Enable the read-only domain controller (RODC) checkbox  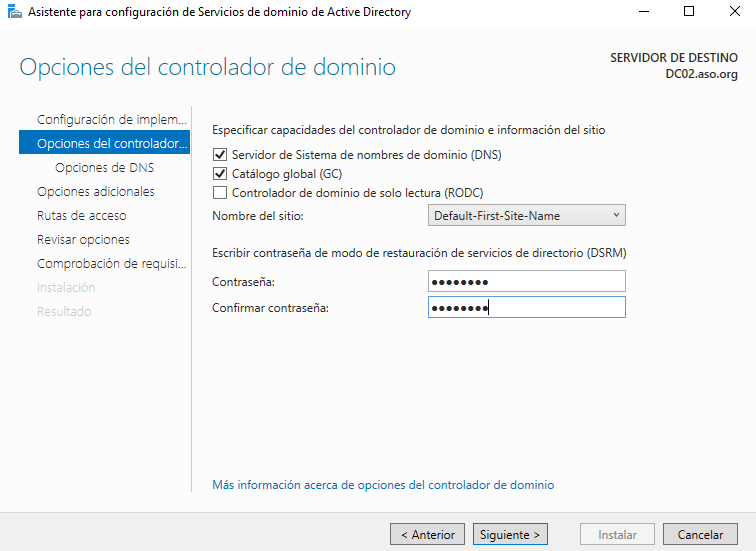click(220, 193)
